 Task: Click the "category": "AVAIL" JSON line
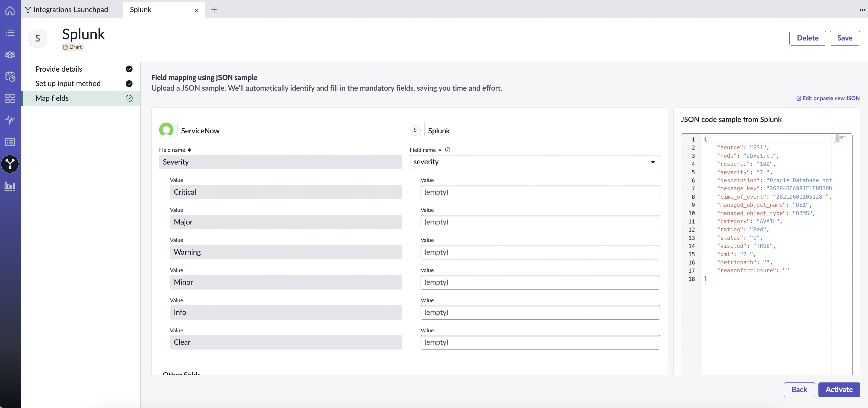coord(749,221)
